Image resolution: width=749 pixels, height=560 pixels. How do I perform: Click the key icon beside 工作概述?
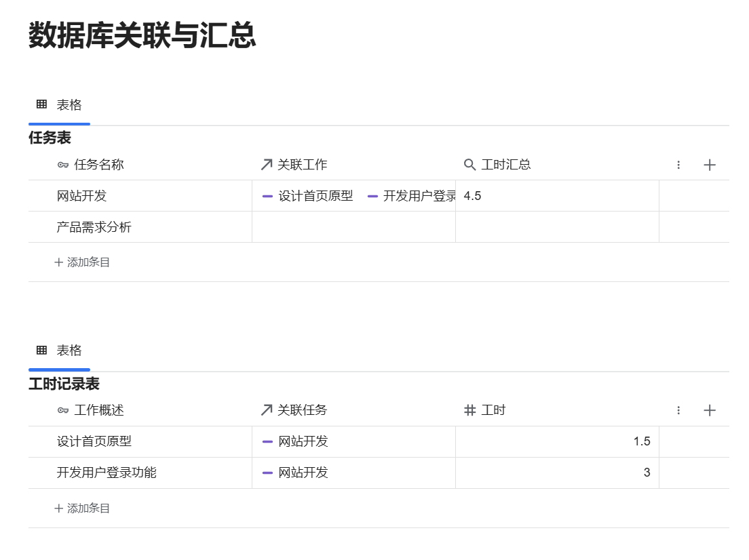(x=63, y=410)
